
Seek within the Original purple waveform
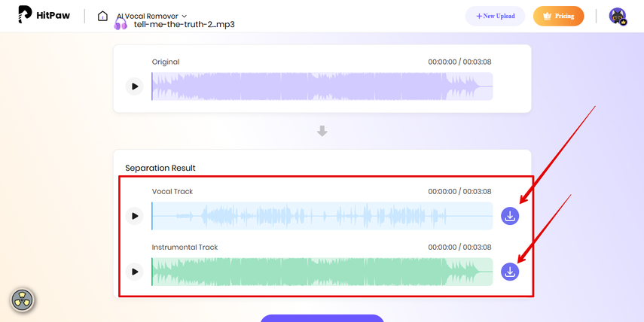pyautogui.click(x=322, y=86)
